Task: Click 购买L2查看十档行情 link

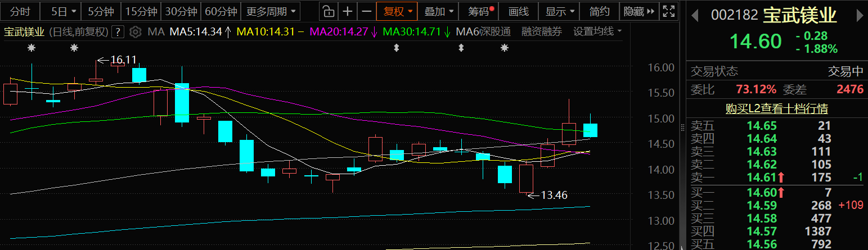Action: pyautogui.click(x=776, y=108)
